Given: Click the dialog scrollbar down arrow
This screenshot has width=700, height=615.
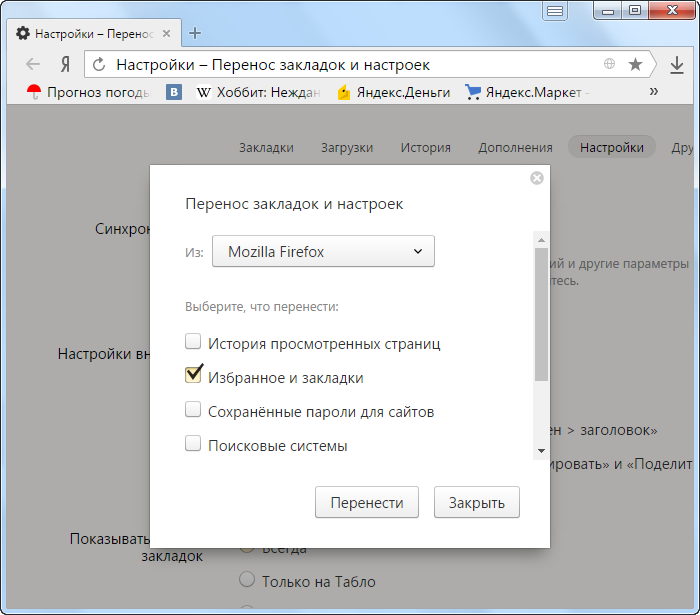Looking at the screenshot, I should pos(541,451).
